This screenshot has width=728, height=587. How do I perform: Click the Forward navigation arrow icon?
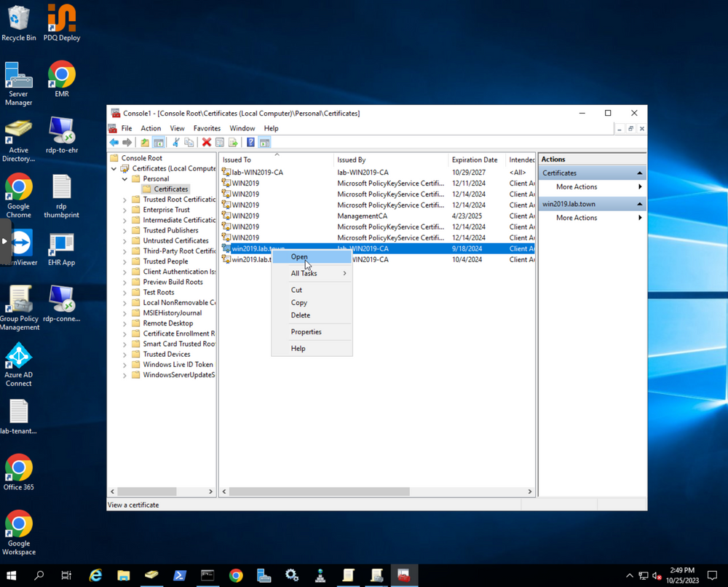click(x=127, y=142)
